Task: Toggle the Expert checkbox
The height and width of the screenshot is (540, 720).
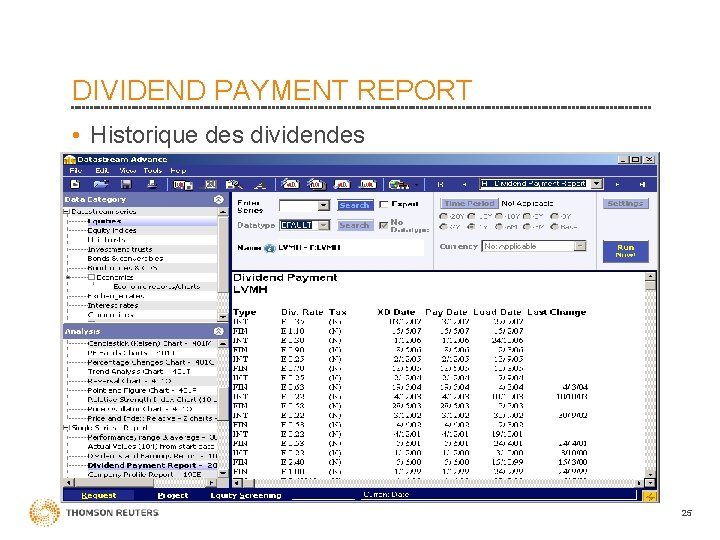Action: tap(384, 205)
